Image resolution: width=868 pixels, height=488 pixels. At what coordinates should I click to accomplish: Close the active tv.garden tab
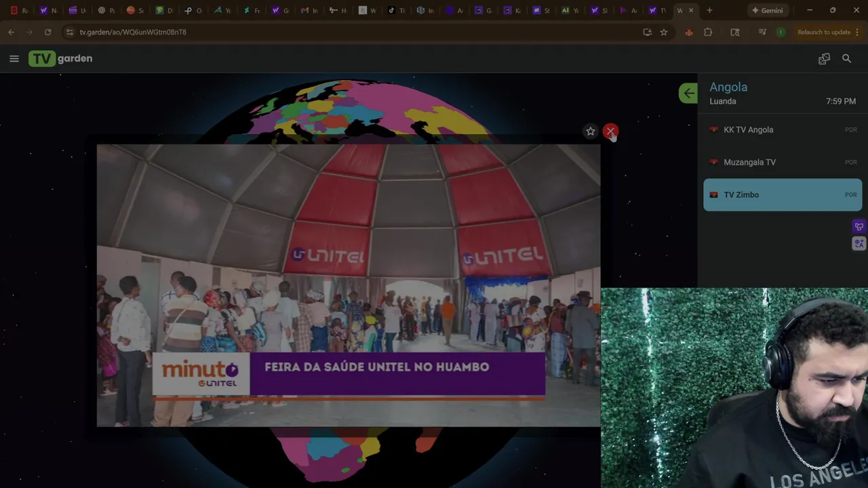(691, 10)
